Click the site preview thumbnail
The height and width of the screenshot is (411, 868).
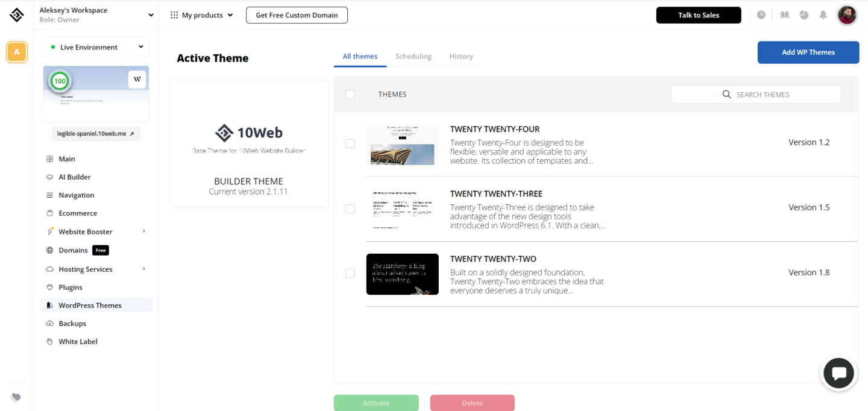[96, 94]
